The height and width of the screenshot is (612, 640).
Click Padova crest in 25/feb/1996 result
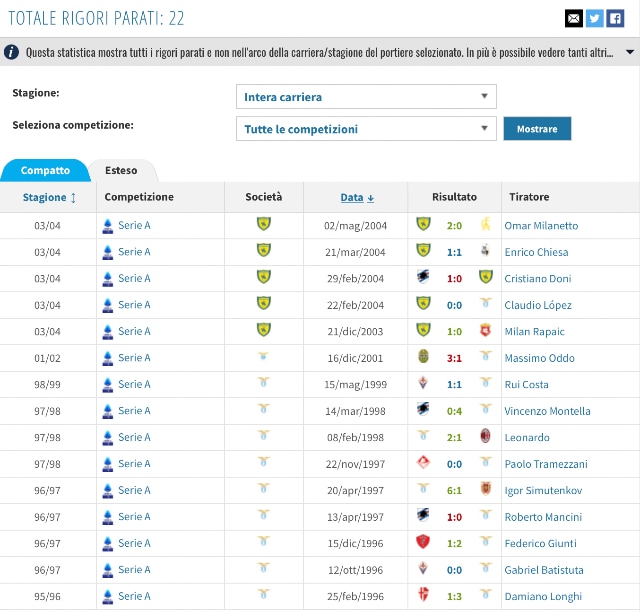[x=423, y=594]
